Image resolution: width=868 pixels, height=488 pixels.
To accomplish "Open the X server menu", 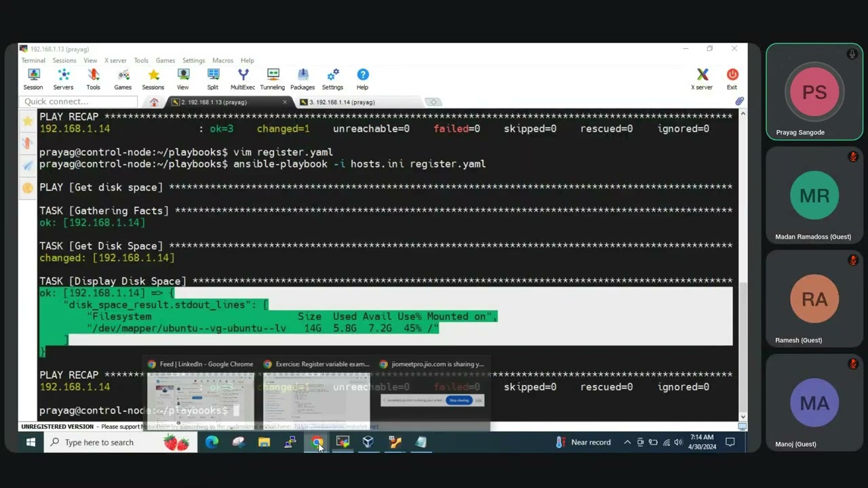I will [115, 60].
